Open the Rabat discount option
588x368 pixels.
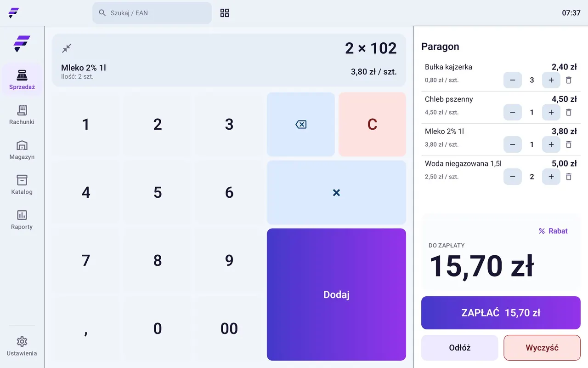pyautogui.click(x=553, y=231)
